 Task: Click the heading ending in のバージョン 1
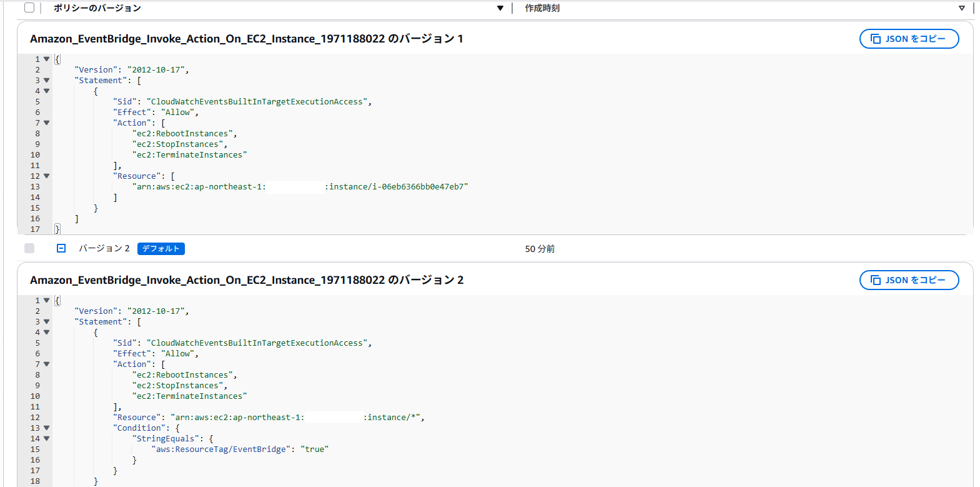(247, 39)
